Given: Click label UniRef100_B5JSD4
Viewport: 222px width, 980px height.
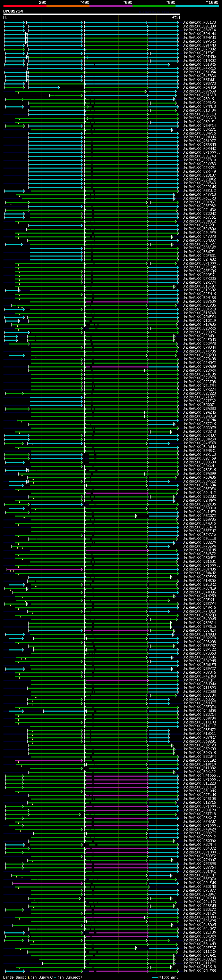Looking at the screenshot, I should pos(199,485).
